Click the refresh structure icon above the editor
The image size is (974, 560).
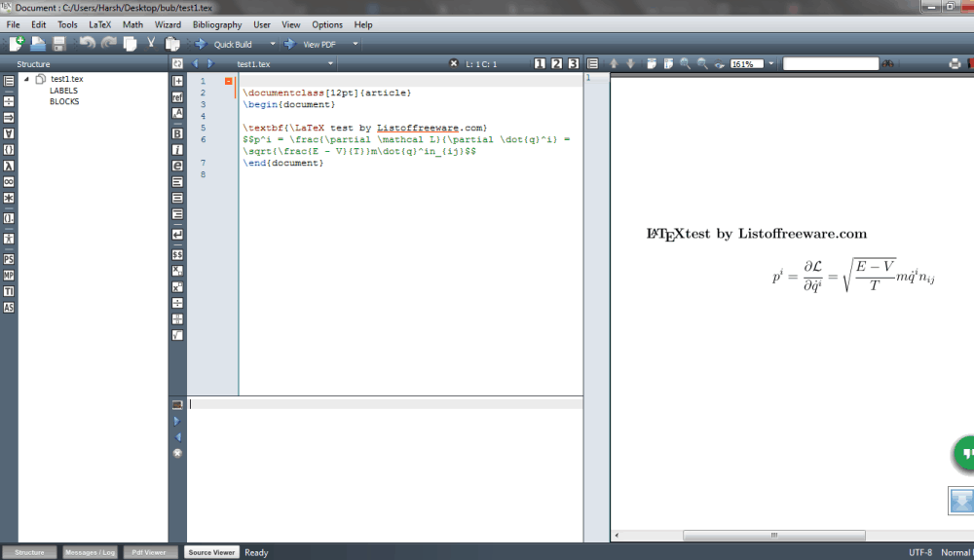[177, 63]
